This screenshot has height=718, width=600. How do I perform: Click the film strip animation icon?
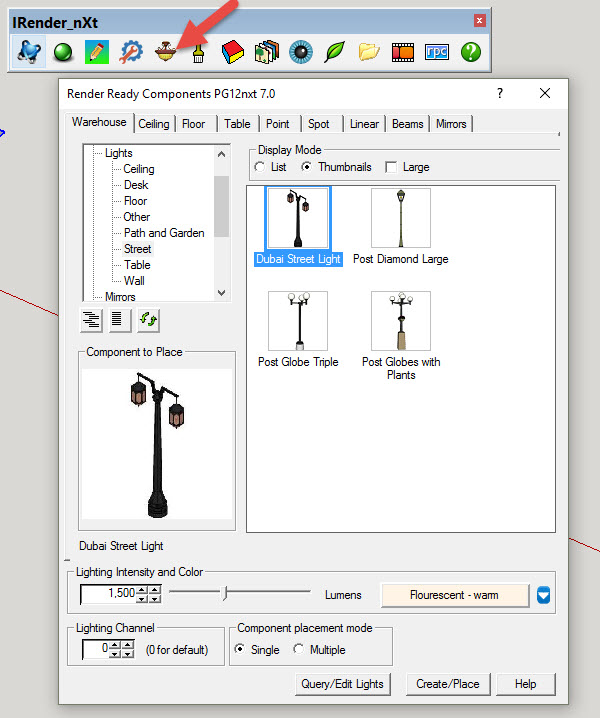(x=403, y=52)
